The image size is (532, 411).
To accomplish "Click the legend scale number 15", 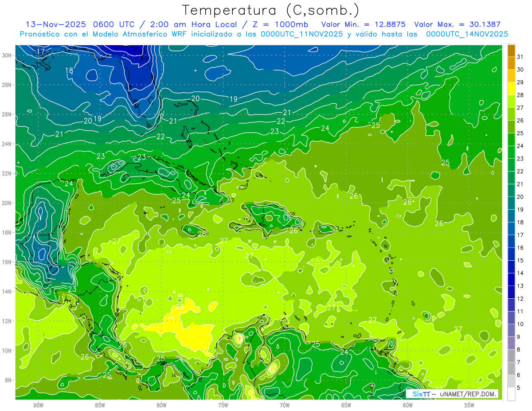I will tap(520, 261).
